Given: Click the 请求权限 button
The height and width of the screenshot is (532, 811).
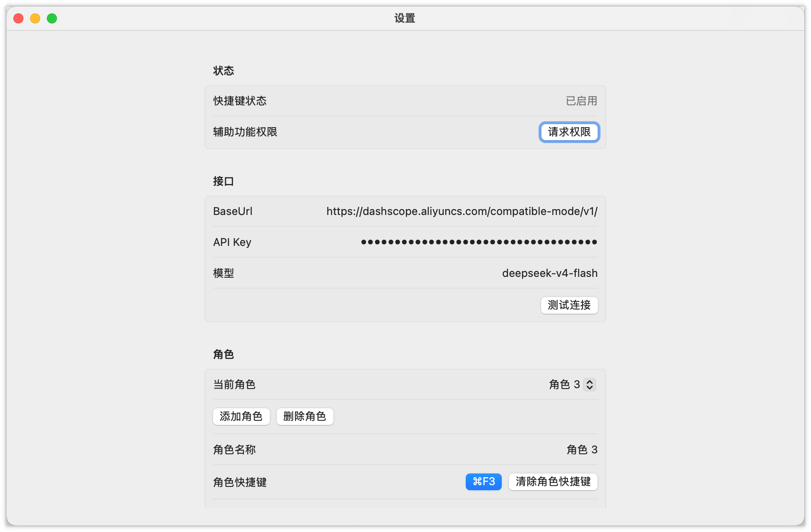Looking at the screenshot, I should (x=569, y=132).
